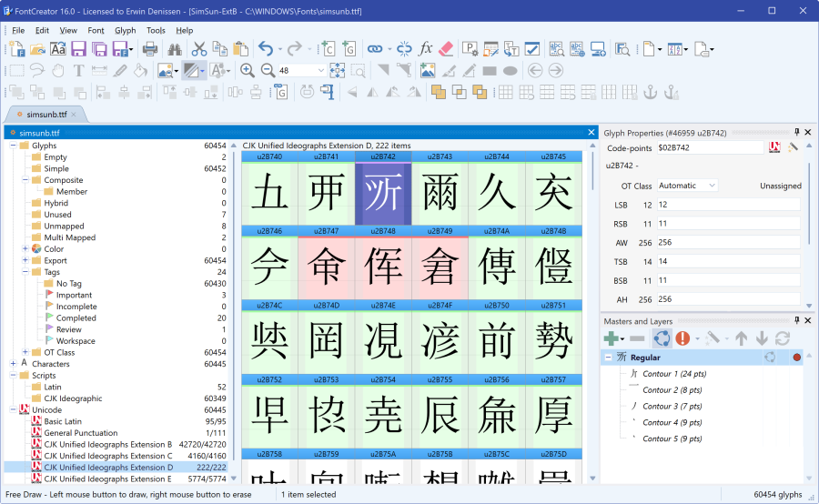Click the purple Save icon

78,49
